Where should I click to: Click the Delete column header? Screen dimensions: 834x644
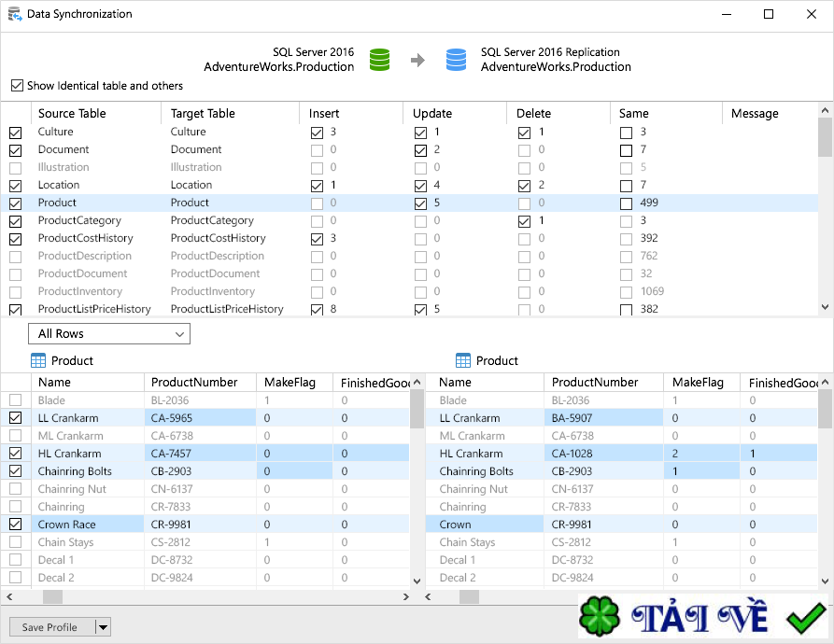tap(558, 113)
